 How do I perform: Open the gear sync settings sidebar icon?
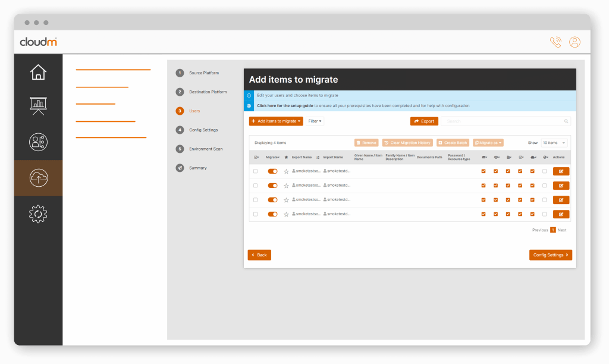(38, 214)
